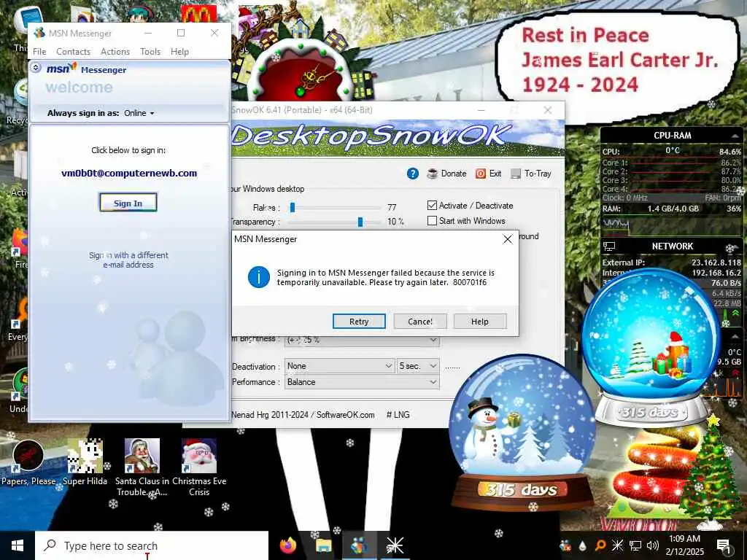This screenshot has width=747, height=560.
Task: Click the MSN Messenger title bar butterfly icon
Action: pos(39,33)
